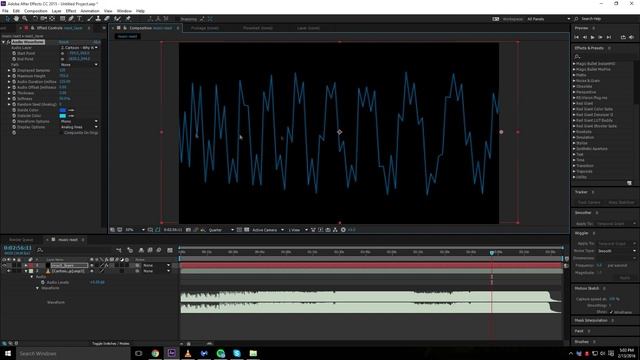
Task: Toggle the Audio Waveform fx switch
Action: point(8,42)
